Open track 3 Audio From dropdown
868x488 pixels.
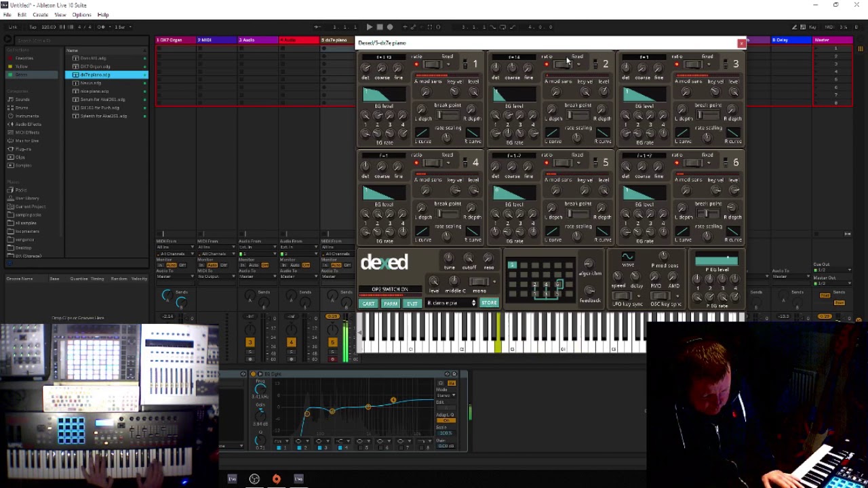pyautogui.click(x=257, y=247)
